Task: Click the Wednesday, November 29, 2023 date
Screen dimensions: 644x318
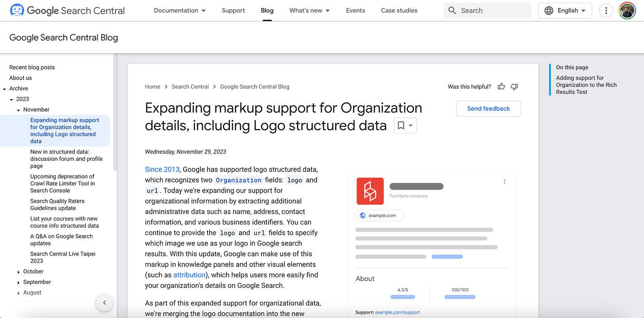Action: click(185, 152)
